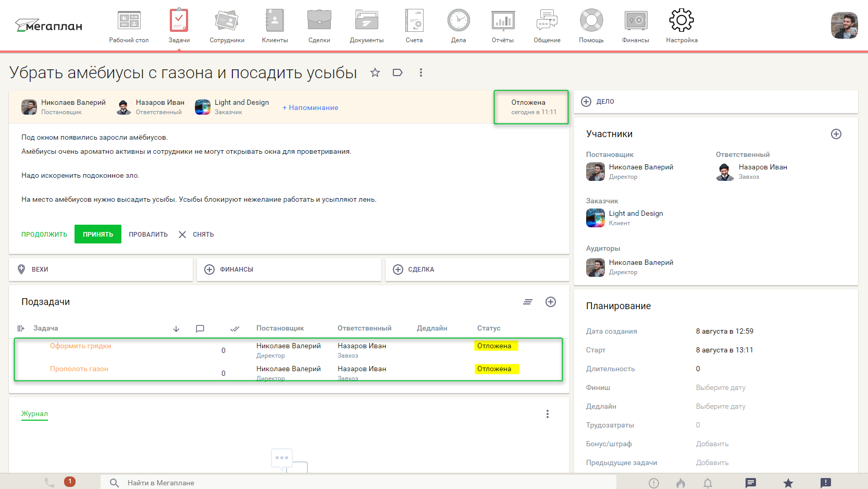Edit Старт date 8 августа в 13:11
Viewport: 868px width, 489px height.
click(725, 350)
